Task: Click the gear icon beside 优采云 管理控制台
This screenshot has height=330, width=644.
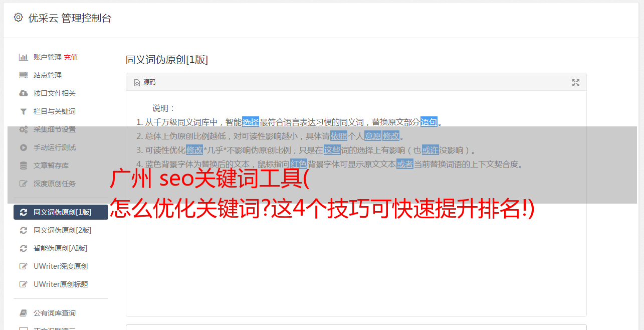Action: 18,18
